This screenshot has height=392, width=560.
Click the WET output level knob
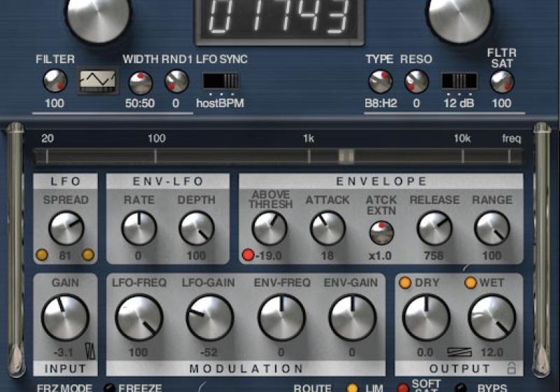point(492,317)
